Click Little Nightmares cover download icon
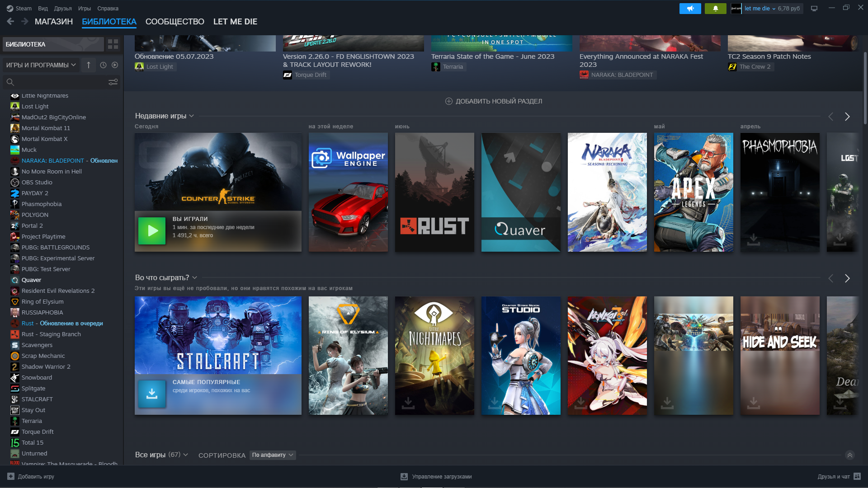The height and width of the screenshot is (488, 868). pos(408,402)
